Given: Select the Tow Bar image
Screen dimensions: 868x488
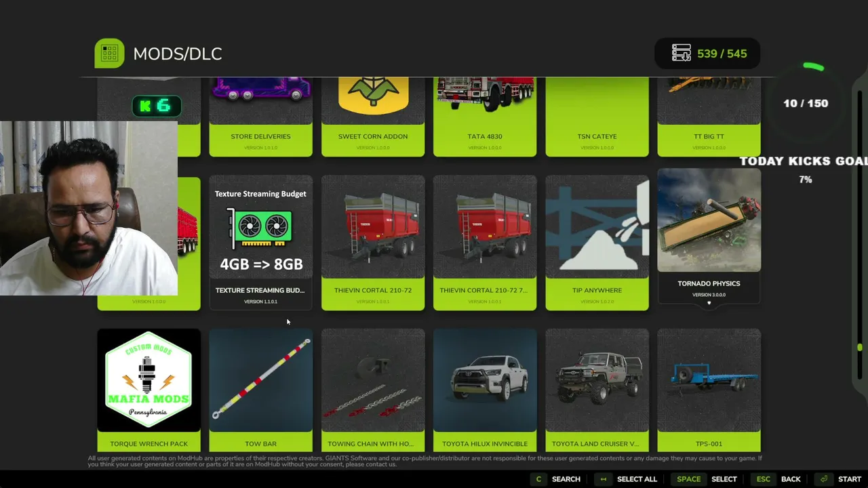Looking at the screenshot, I should click(260, 380).
